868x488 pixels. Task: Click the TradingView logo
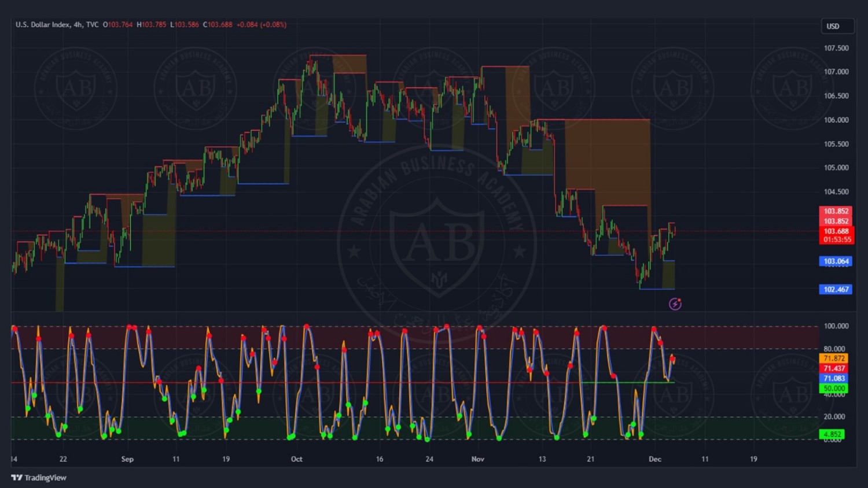click(x=39, y=478)
